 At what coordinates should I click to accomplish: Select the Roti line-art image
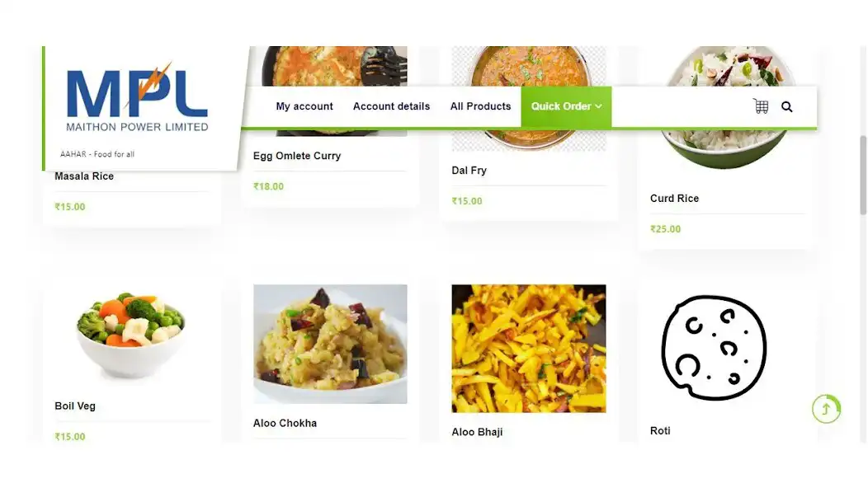pos(714,348)
